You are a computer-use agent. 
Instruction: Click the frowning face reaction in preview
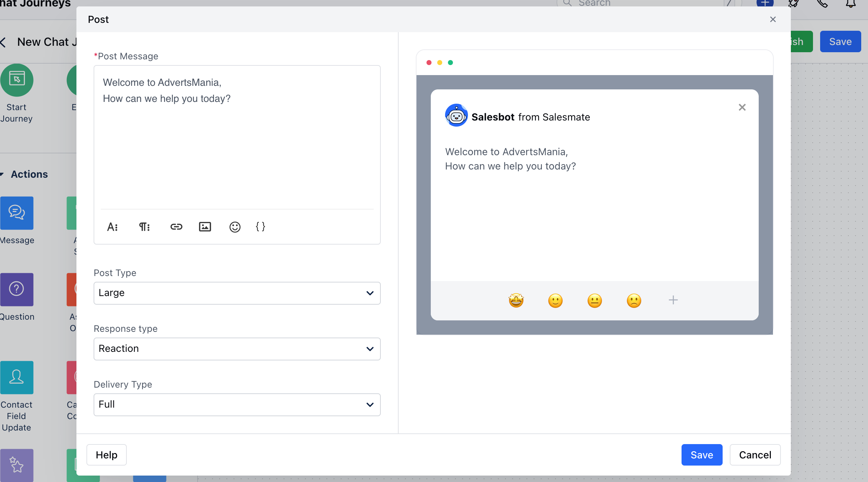point(634,300)
